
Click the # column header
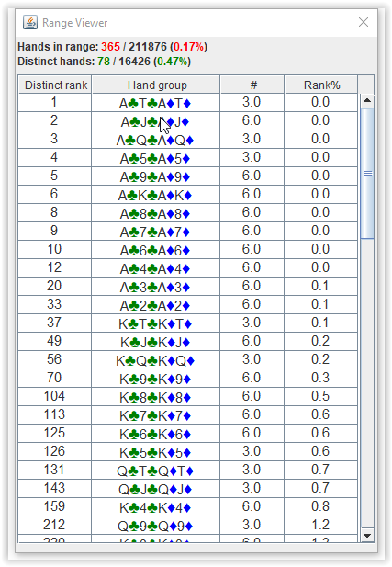[x=252, y=85]
